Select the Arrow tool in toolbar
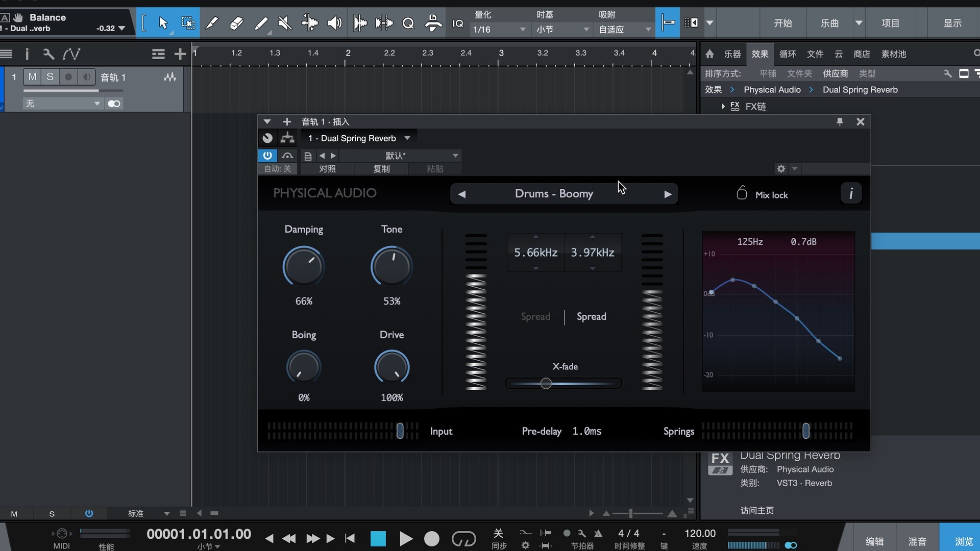The width and height of the screenshot is (980, 551). pos(163,23)
